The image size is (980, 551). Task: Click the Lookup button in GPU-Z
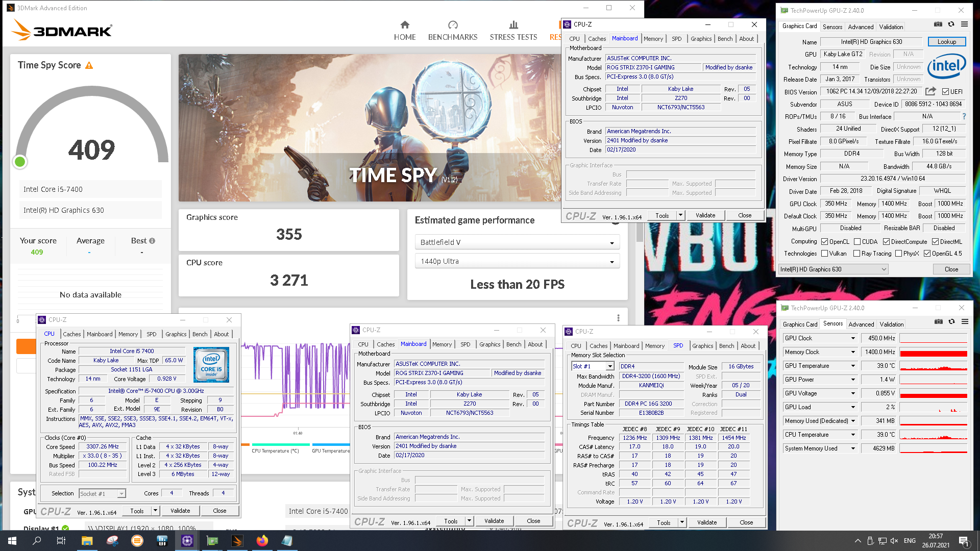[946, 42]
